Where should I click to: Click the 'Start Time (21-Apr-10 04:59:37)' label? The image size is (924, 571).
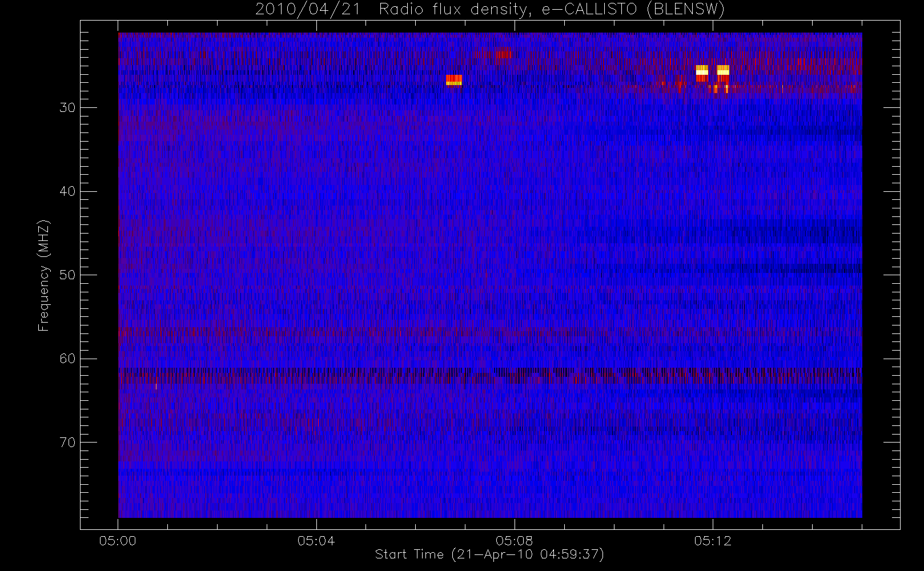point(489,554)
